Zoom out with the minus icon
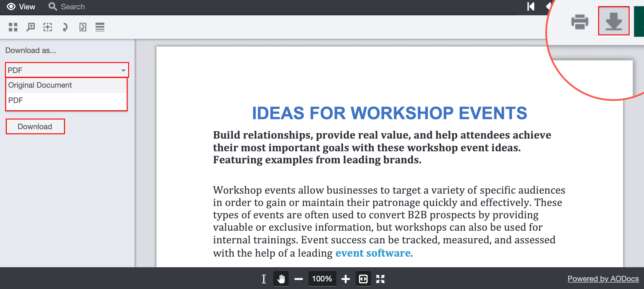 click(299, 279)
